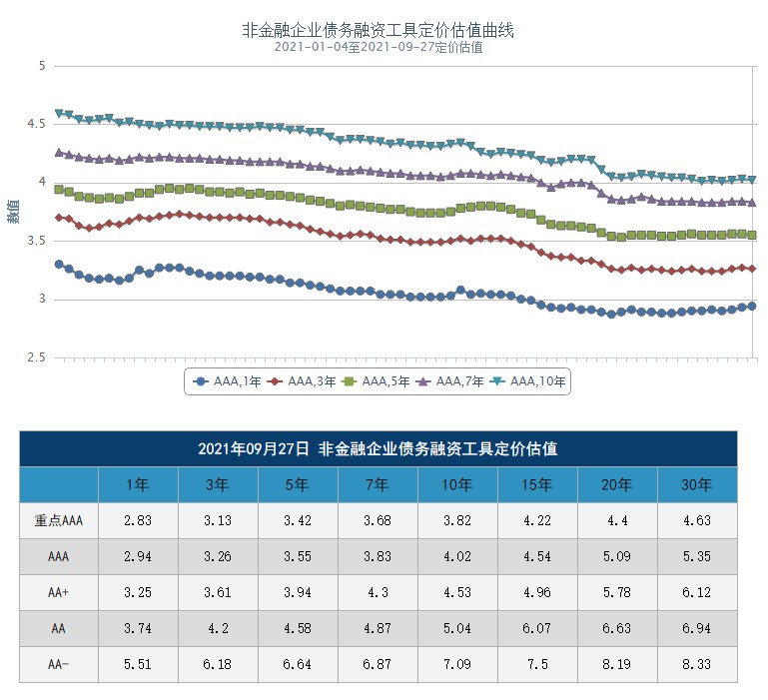Click the last data point of AAA,1年 line

[x=752, y=306]
